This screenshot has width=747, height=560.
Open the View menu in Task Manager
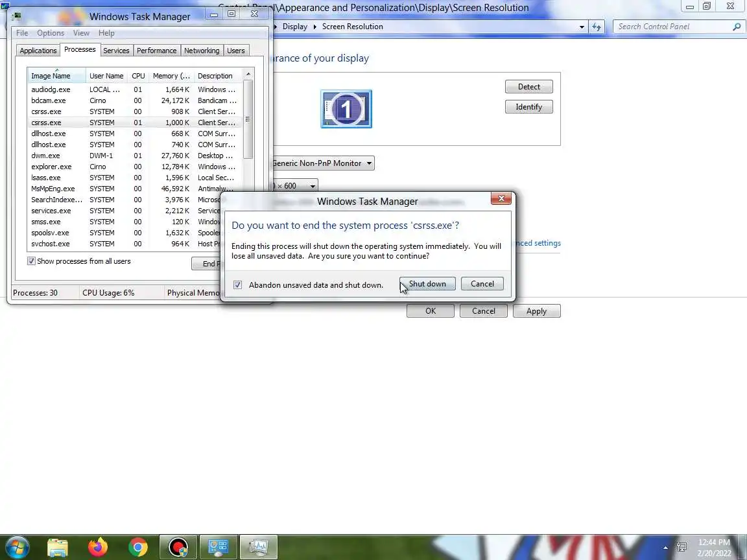[81, 33]
